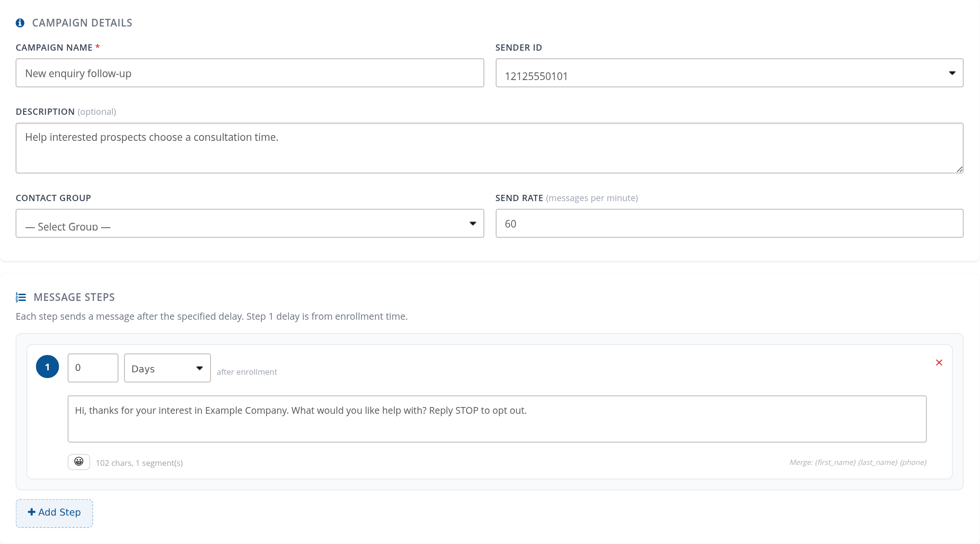Click the step 1 delay number field
The width and height of the screenshot is (980, 544).
pyautogui.click(x=93, y=368)
